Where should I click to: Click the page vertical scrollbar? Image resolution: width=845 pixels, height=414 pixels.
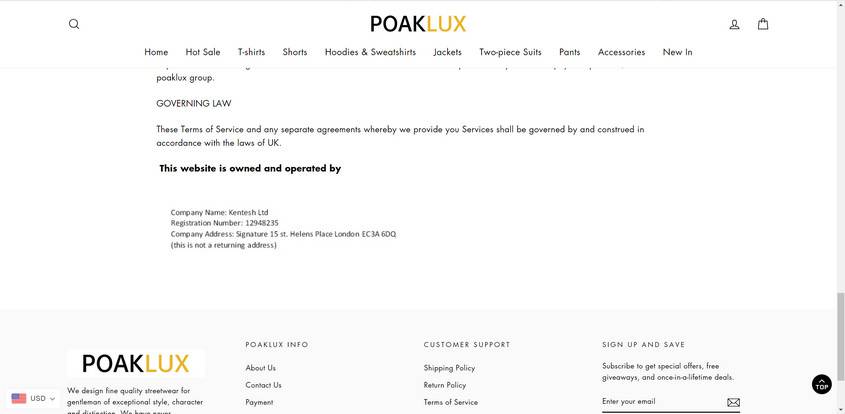(x=840, y=200)
